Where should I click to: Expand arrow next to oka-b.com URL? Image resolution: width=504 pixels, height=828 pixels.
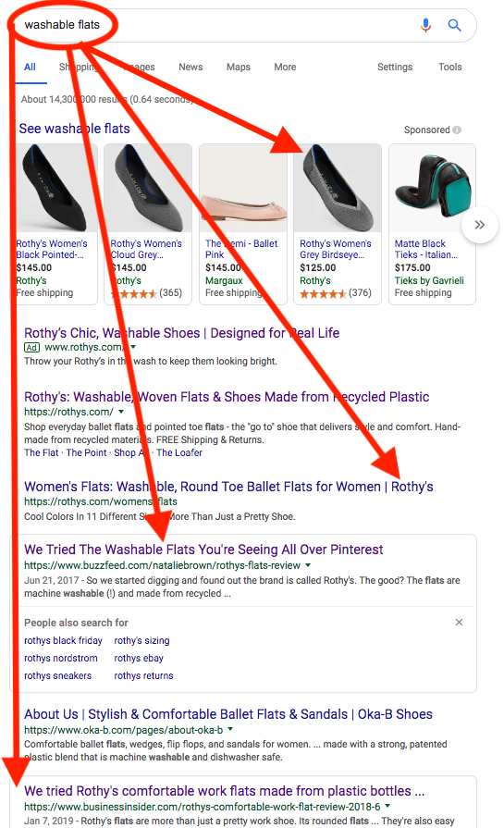pyautogui.click(x=230, y=729)
